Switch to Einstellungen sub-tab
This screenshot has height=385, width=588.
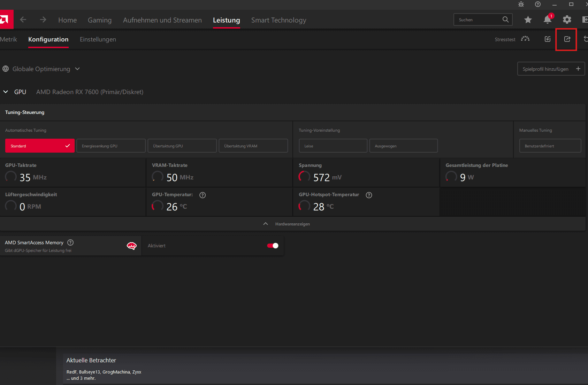point(98,39)
